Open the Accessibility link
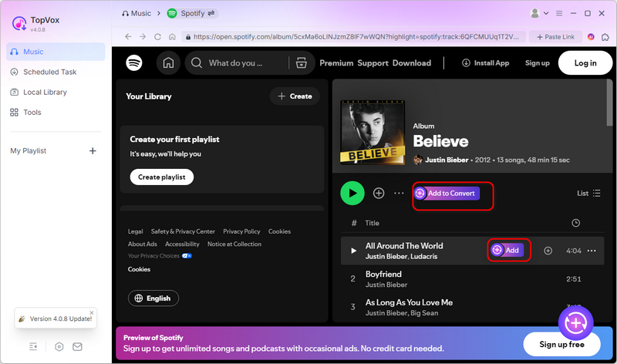 click(x=182, y=244)
